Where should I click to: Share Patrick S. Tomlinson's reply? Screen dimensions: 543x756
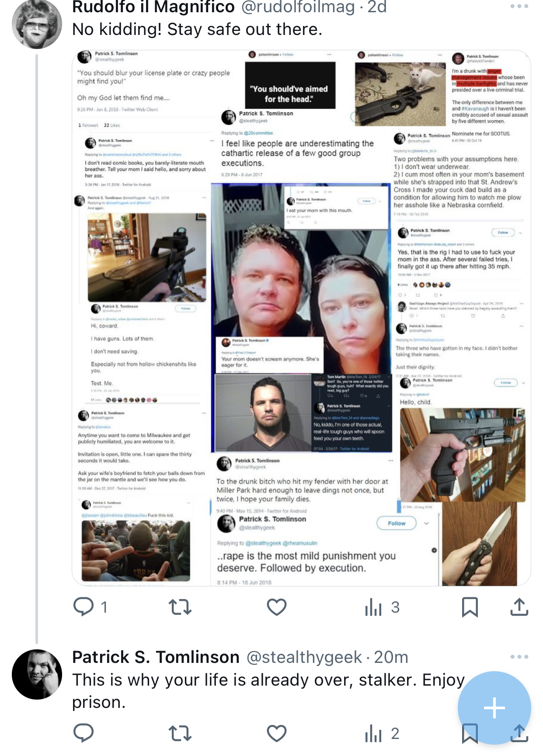tap(519, 733)
